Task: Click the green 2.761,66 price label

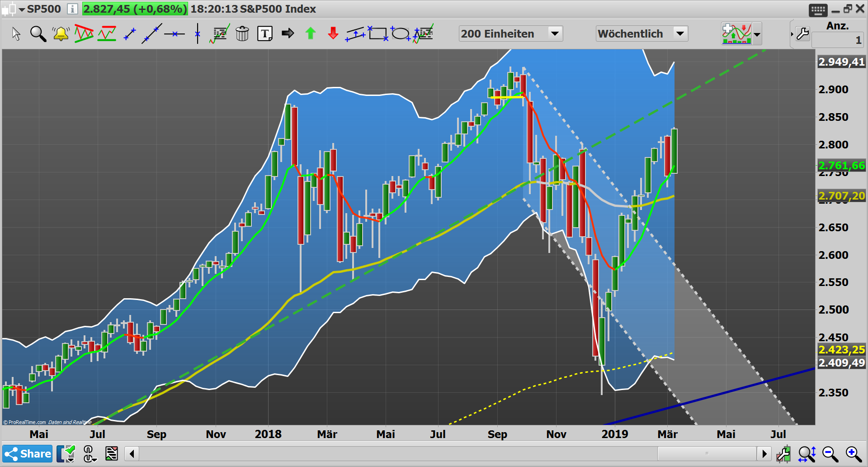Action: coord(841,166)
